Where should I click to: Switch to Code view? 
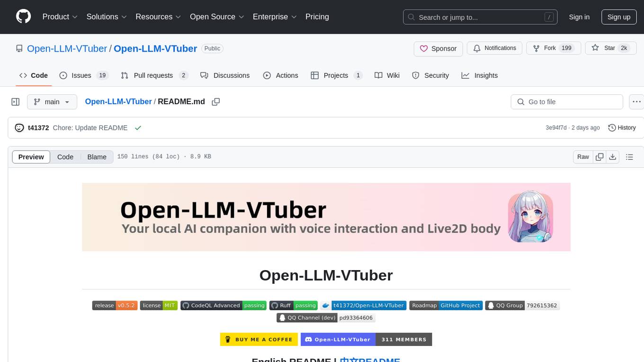(65, 157)
